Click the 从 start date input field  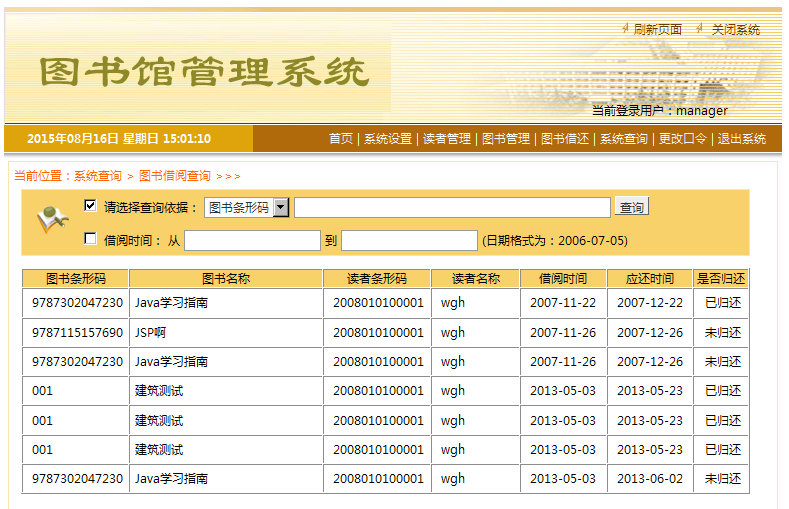(x=252, y=240)
